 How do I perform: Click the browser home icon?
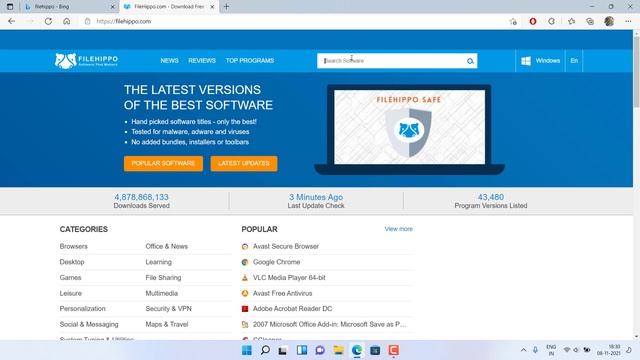tap(67, 21)
